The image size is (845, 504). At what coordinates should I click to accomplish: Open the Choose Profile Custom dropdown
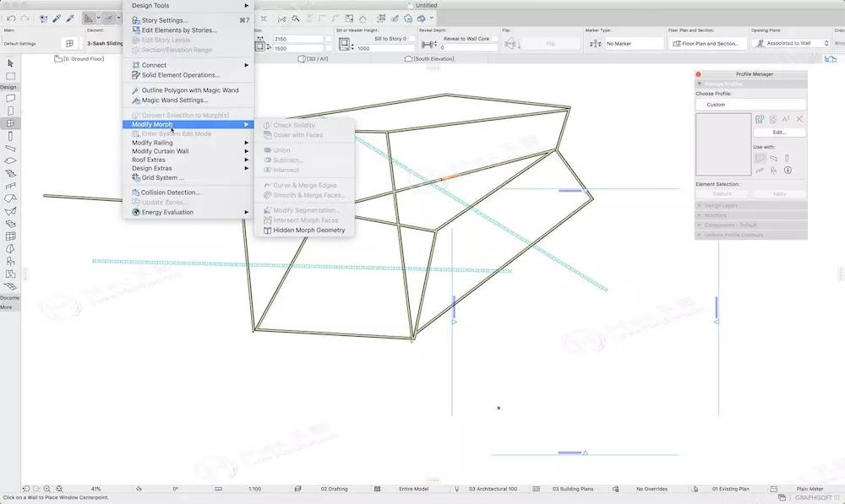750,105
